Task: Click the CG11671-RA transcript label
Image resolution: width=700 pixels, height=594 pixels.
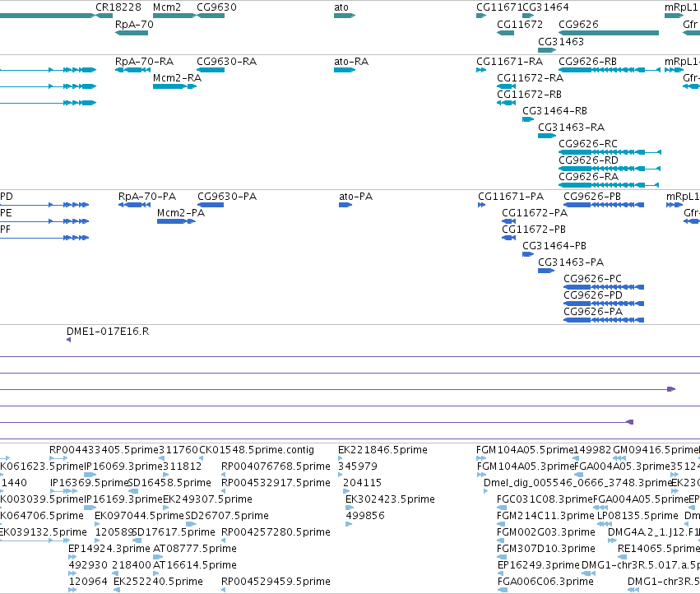Action: (x=509, y=62)
